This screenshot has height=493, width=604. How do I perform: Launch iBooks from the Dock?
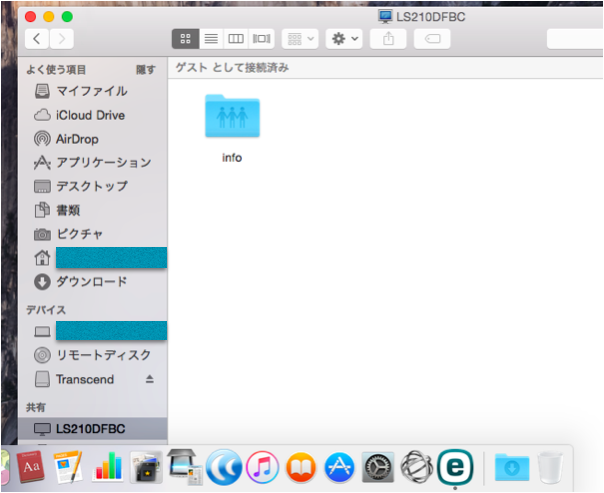pos(301,468)
